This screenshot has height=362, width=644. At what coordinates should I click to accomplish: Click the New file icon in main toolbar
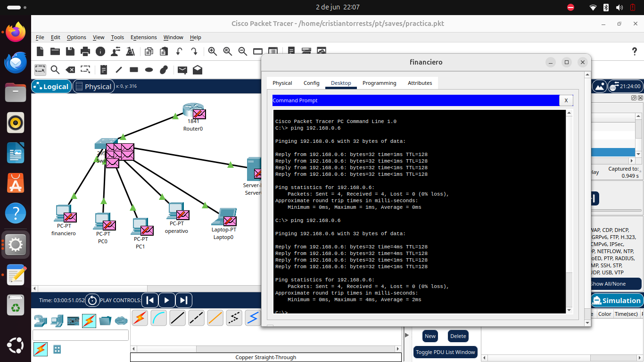[x=40, y=51]
